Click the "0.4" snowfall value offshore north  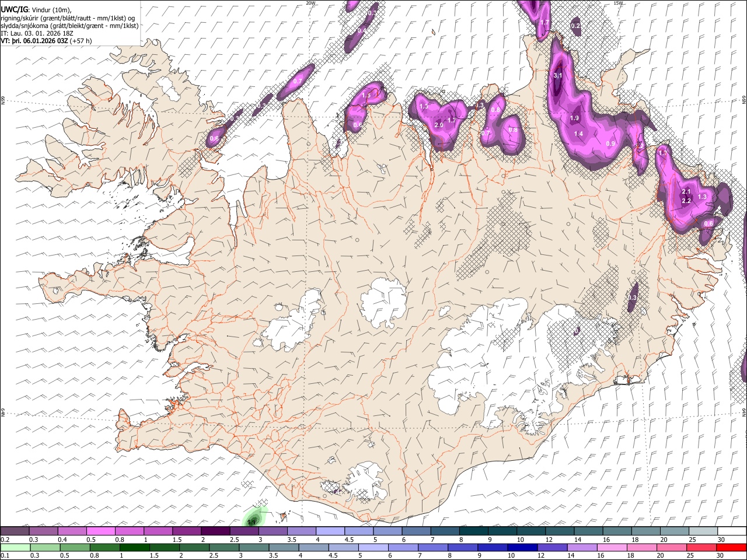[362, 30]
